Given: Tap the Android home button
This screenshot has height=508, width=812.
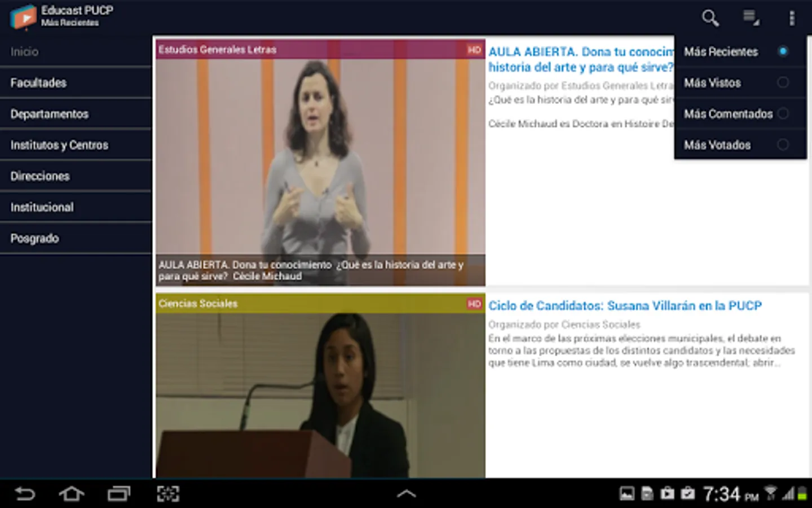Looking at the screenshot, I should [72, 494].
